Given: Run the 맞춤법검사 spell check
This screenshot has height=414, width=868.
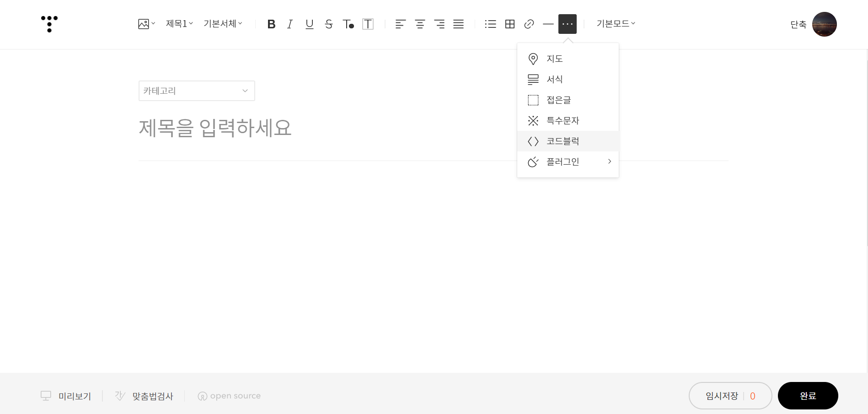Looking at the screenshot, I should [x=144, y=396].
